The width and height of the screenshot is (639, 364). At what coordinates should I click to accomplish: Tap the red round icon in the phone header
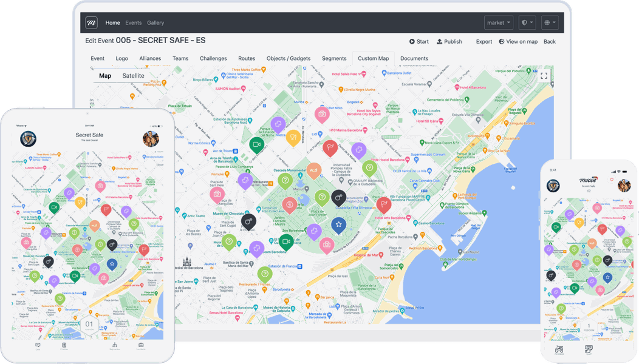point(611,180)
